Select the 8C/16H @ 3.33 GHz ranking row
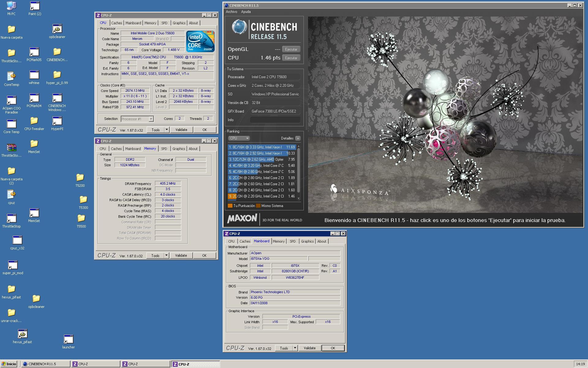Viewport: 588px width, 368px height. pyautogui.click(x=262, y=147)
